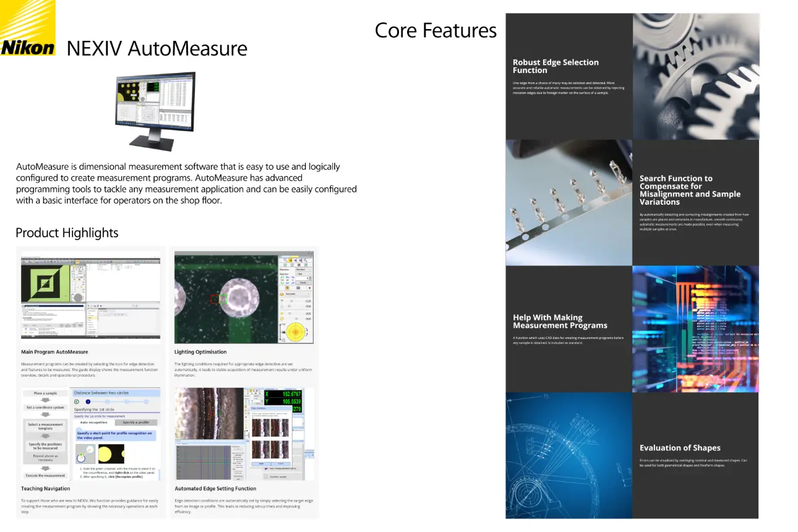Click the 'Lighting Optimisation' card title
This screenshot has width=798, height=532.
tap(200, 352)
